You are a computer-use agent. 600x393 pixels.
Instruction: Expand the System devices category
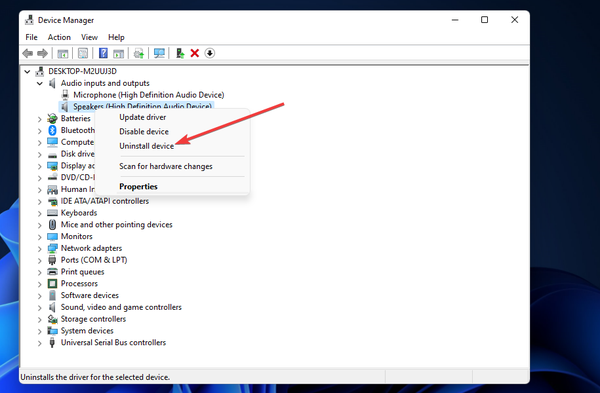(x=39, y=331)
